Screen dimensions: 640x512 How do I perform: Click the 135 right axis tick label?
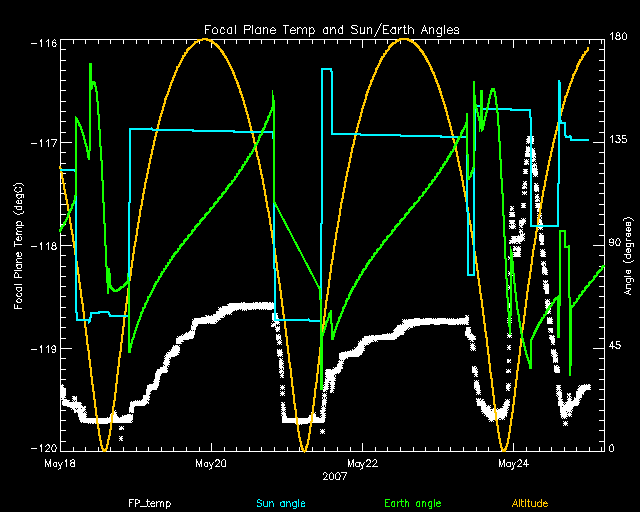click(x=619, y=143)
